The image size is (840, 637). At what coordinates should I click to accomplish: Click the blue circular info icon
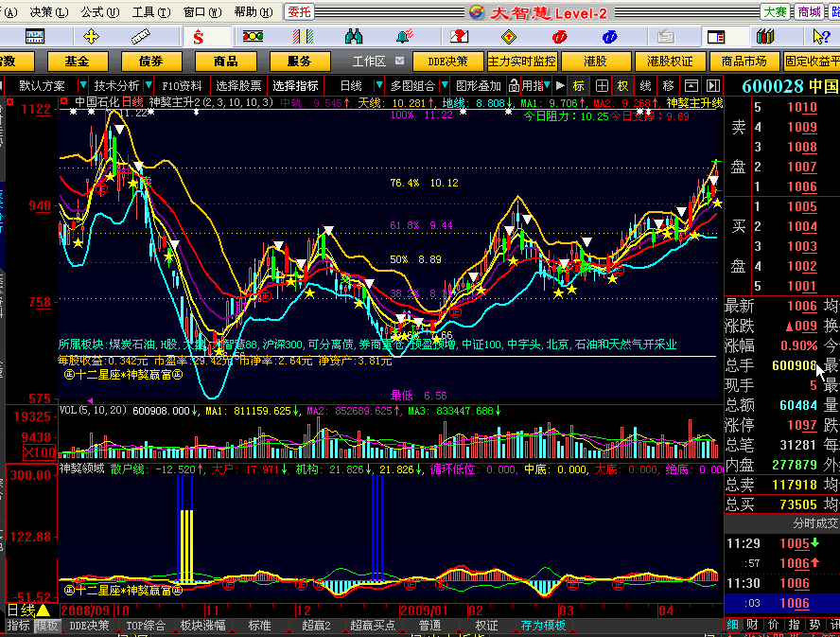609,37
